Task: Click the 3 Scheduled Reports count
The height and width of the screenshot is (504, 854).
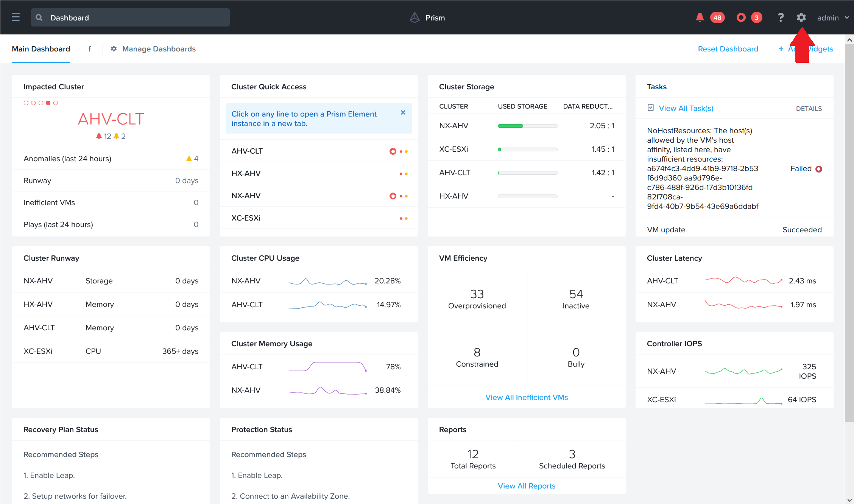Action: coord(572,454)
